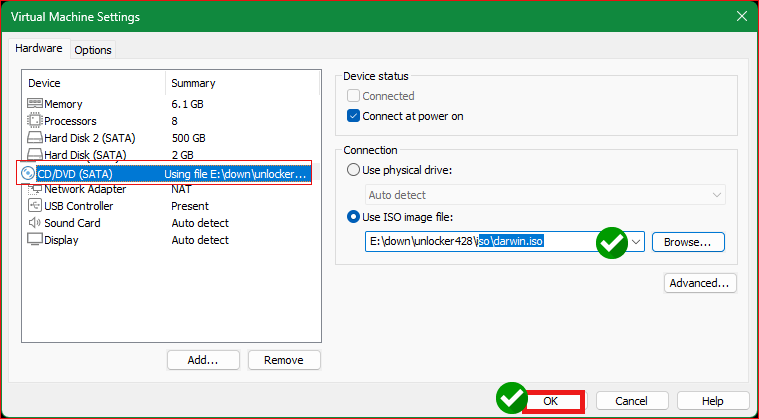Click the CD/DVD (SATA) disc icon

pos(28,173)
